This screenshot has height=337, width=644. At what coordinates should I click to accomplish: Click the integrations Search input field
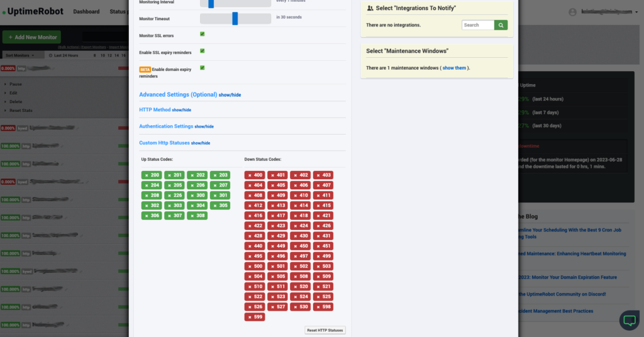(x=478, y=25)
